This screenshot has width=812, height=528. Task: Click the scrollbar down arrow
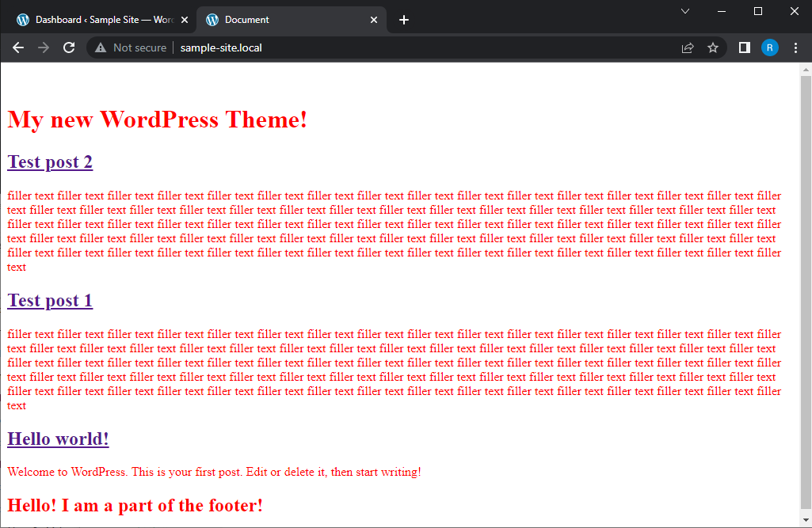[x=806, y=519]
